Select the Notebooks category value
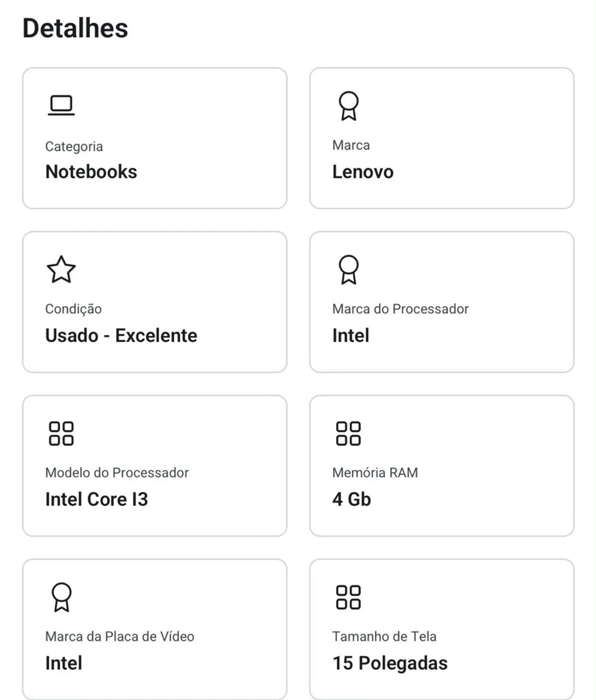This screenshot has width=596, height=700. (x=91, y=172)
